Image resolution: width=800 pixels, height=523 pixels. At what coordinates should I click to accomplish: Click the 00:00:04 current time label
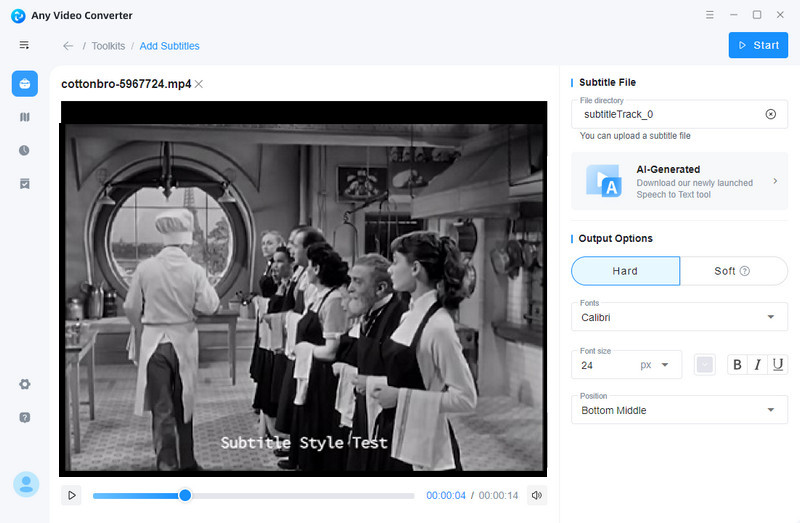click(446, 495)
